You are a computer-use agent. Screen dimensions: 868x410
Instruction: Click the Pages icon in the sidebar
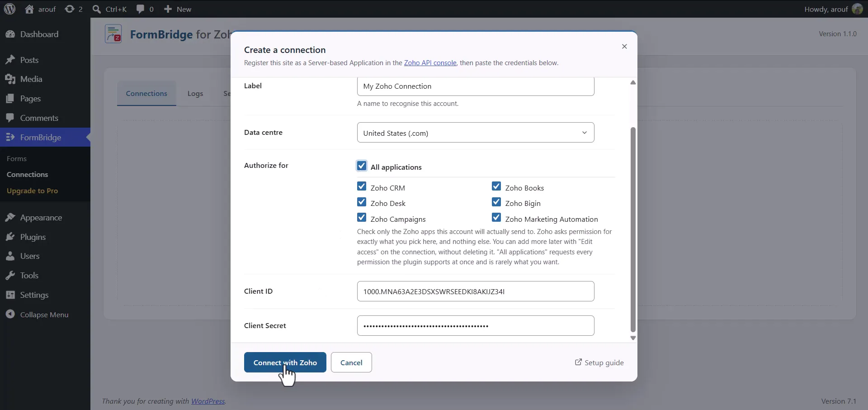click(10, 99)
